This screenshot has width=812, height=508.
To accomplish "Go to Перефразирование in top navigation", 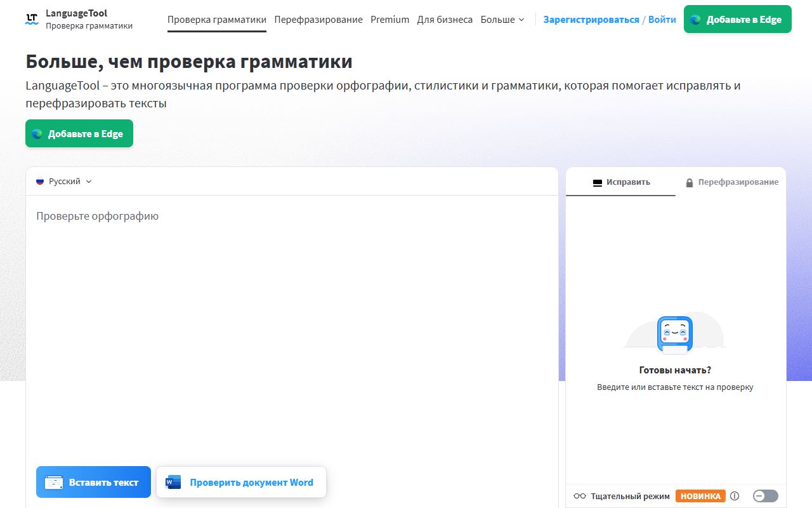I will pyautogui.click(x=318, y=20).
